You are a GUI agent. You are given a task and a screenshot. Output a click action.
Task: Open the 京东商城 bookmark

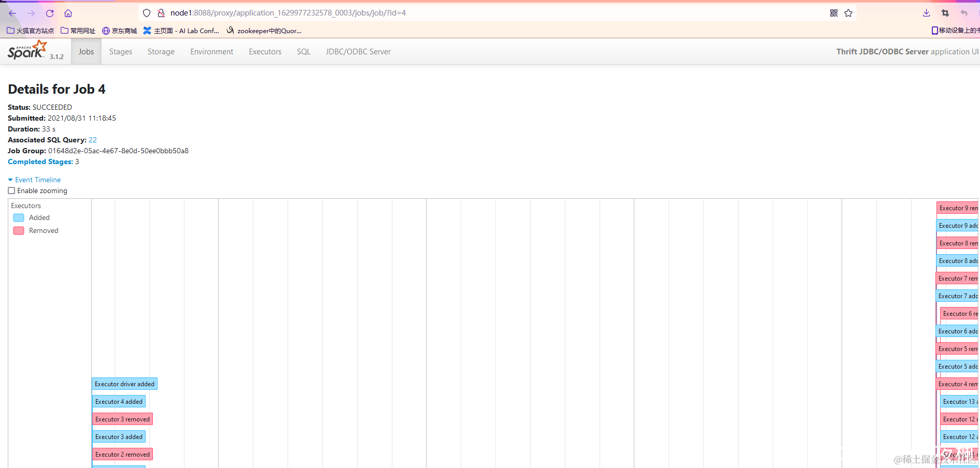tap(120, 31)
